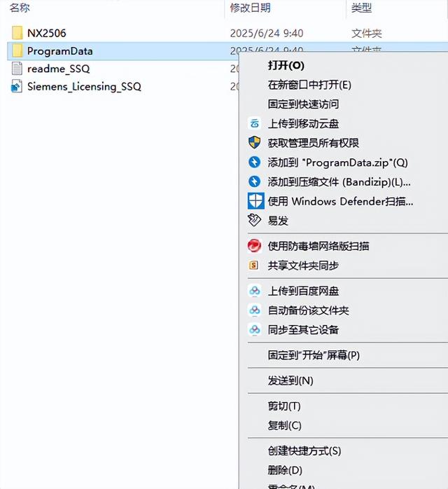Select 上传到百度网盘

303,291
